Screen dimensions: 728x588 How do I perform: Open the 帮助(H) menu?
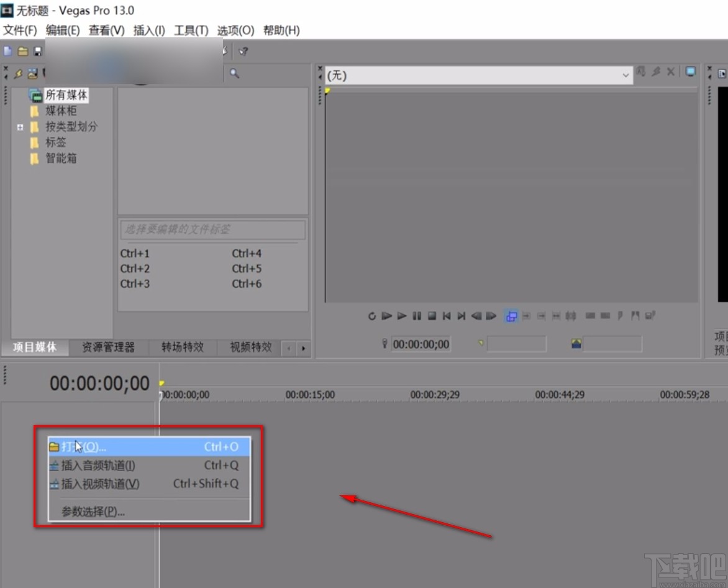pos(281,30)
